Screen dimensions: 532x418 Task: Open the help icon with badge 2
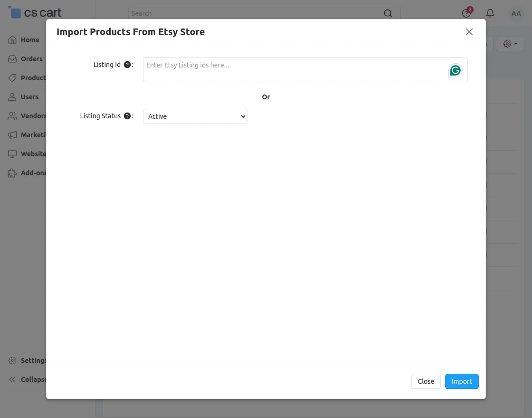coord(466,13)
